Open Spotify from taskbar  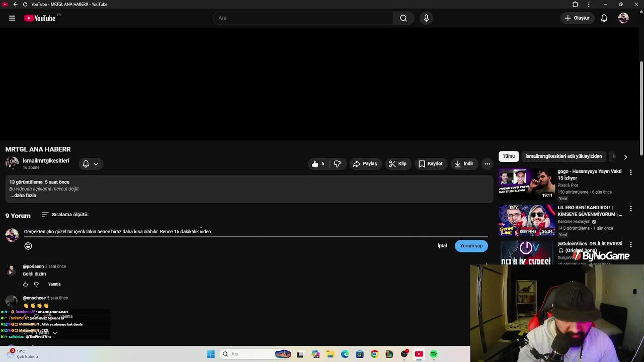point(434,354)
